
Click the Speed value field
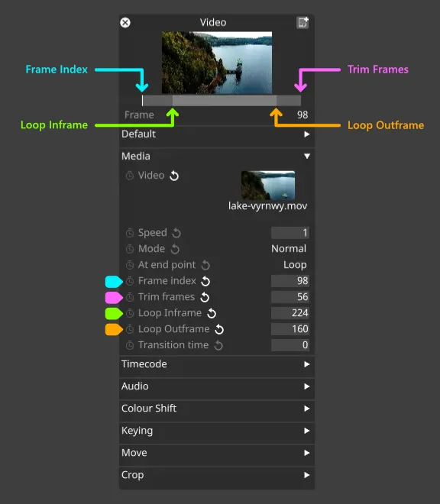[x=290, y=233]
